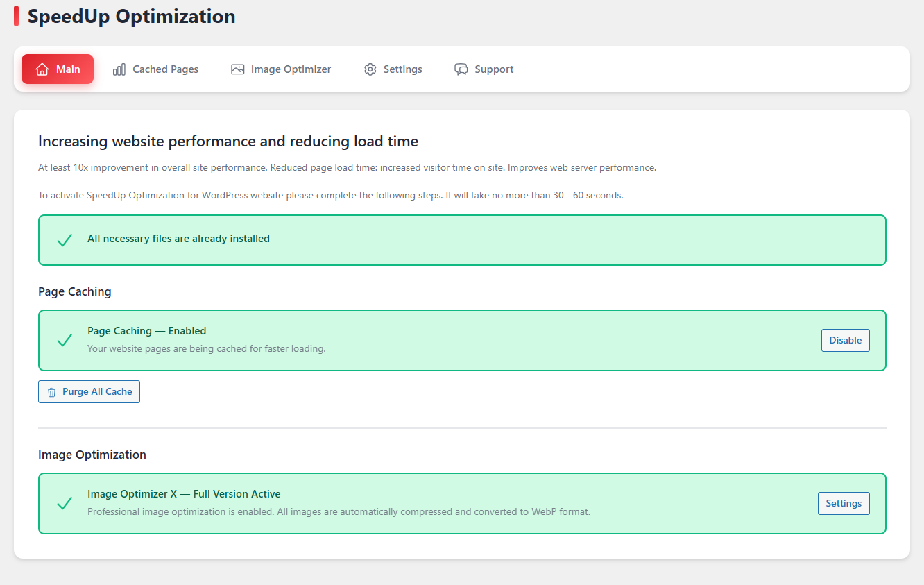Go to the Image Optimizer tab
The height and width of the screenshot is (585, 924).
281,69
